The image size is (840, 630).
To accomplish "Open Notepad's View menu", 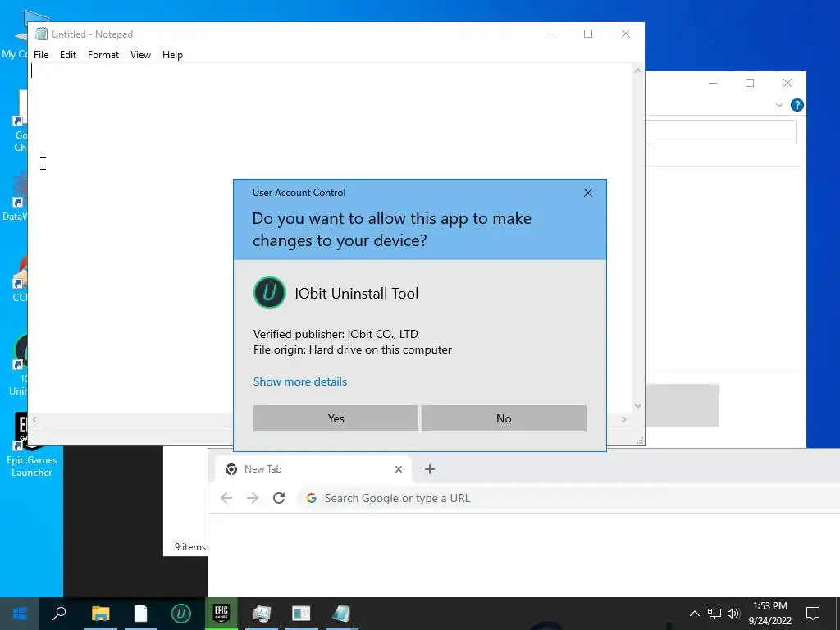I will tap(140, 55).
